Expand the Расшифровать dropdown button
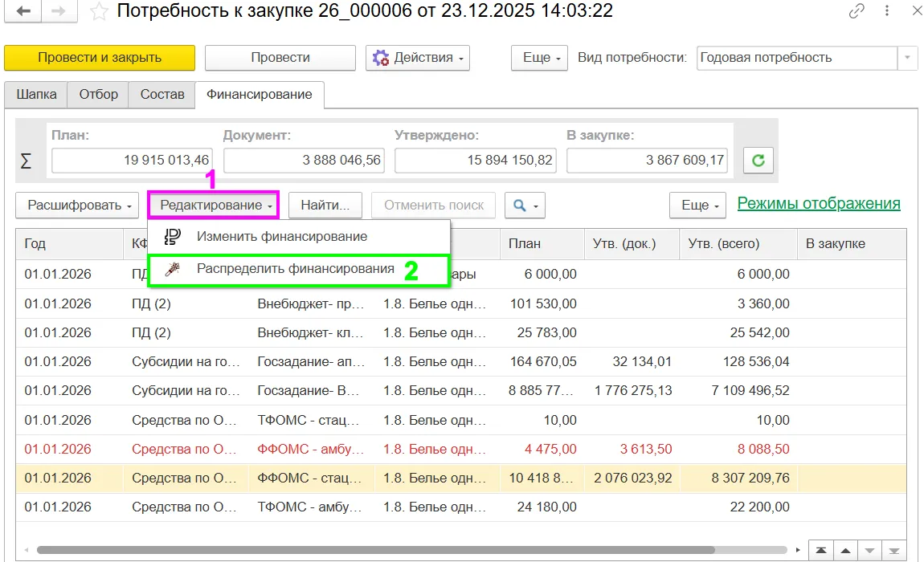Screen dimensions: 924x562 [x=77, y=205]
